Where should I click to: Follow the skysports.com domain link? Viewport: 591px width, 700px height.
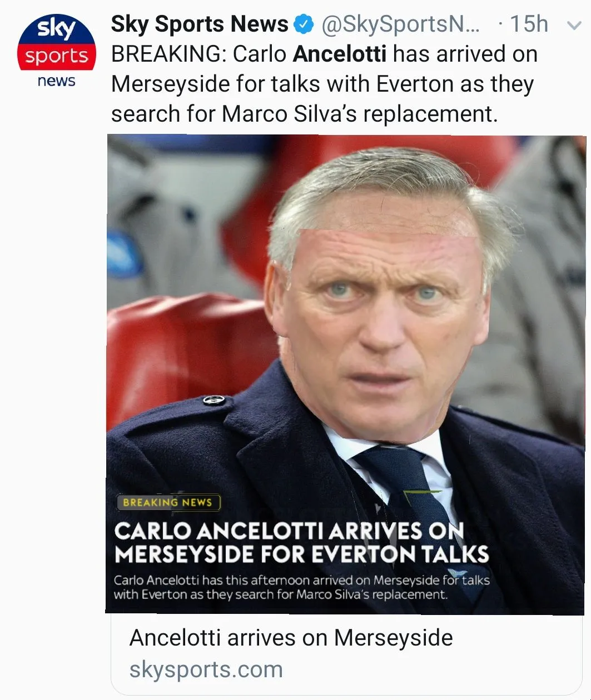click(206, 669)
